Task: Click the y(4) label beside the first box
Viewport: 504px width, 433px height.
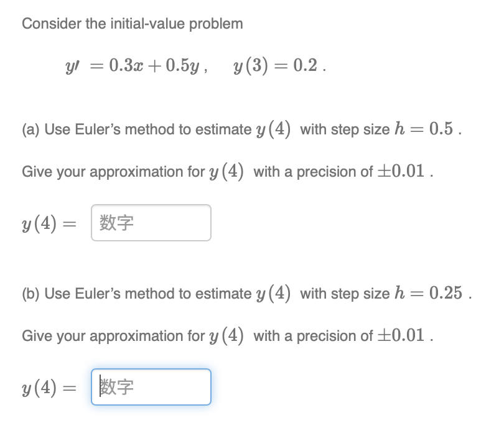Action: tap(40, 222)
